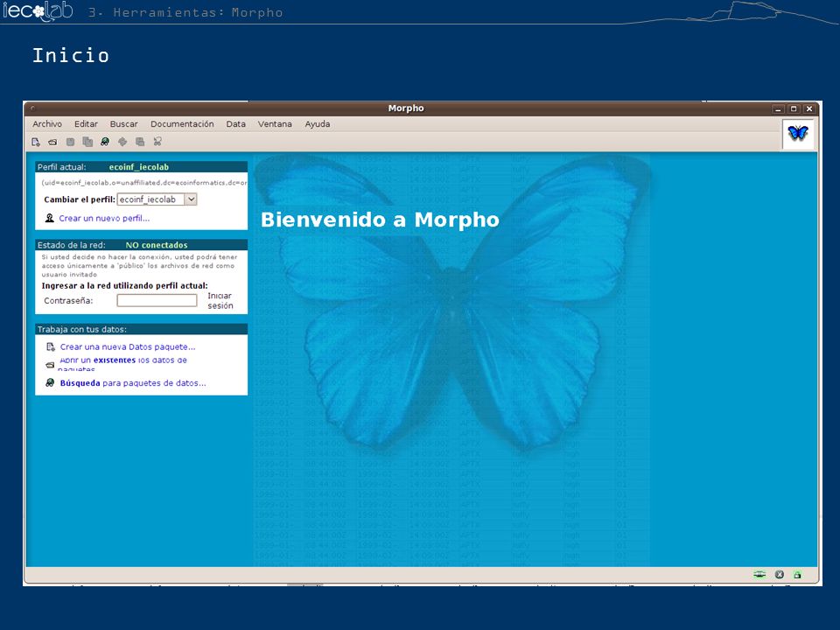Open the Ventana menu
The height and width of the screenshot is (630, 840).
(275, 123)
